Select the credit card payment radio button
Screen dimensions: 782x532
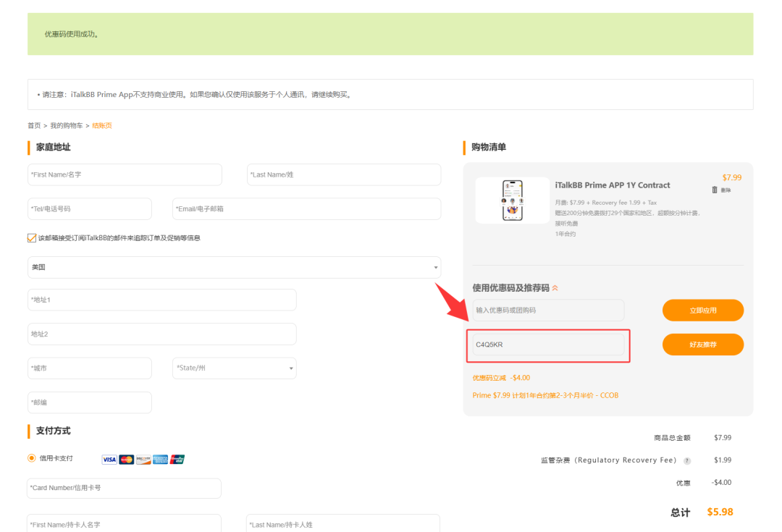point(31,457)
